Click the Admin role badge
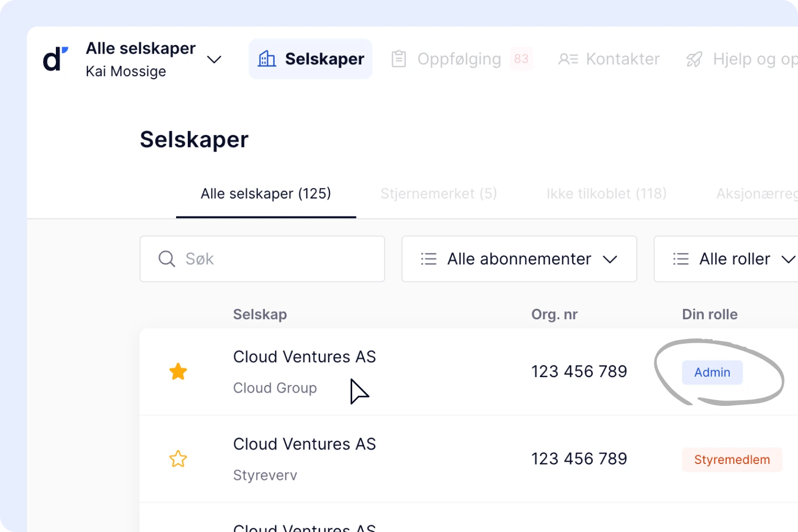Viewport: 798px width, 532px height. pyautogui.click(x=712, y=372)
